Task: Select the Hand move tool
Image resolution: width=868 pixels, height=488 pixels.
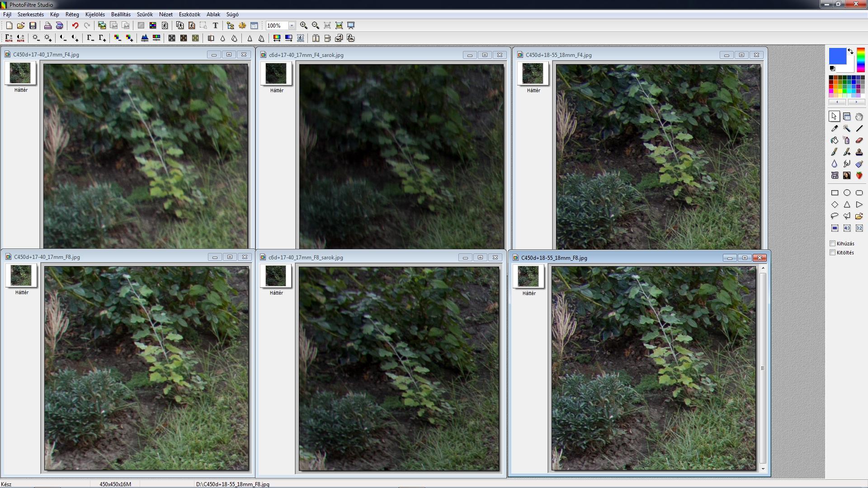Action: tap(859, 117)
